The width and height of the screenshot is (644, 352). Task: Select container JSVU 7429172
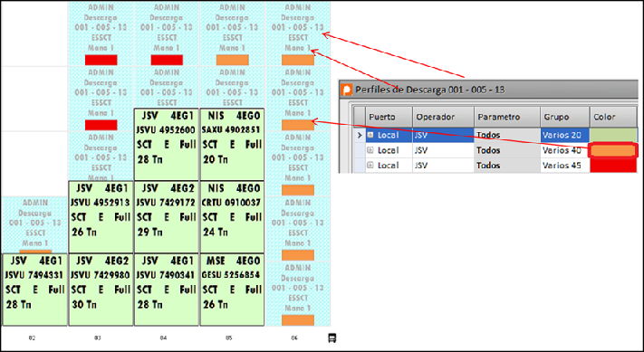pos(167,217)
